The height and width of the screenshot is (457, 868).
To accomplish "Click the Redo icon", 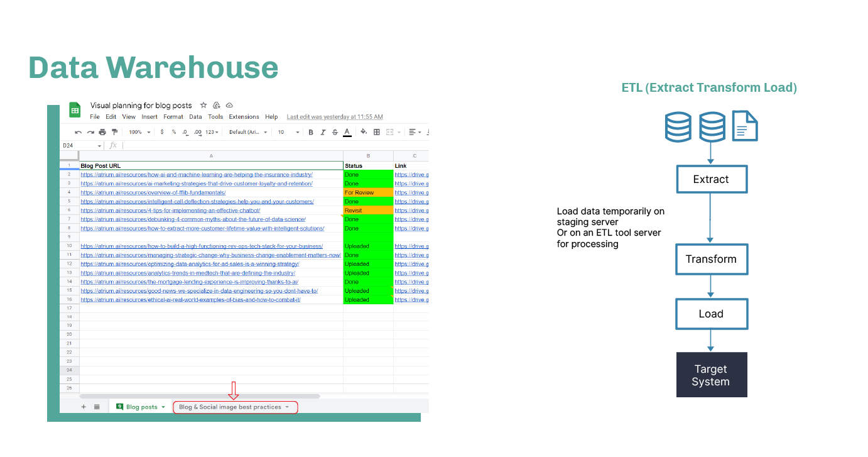I will click(x=89, y=132).
